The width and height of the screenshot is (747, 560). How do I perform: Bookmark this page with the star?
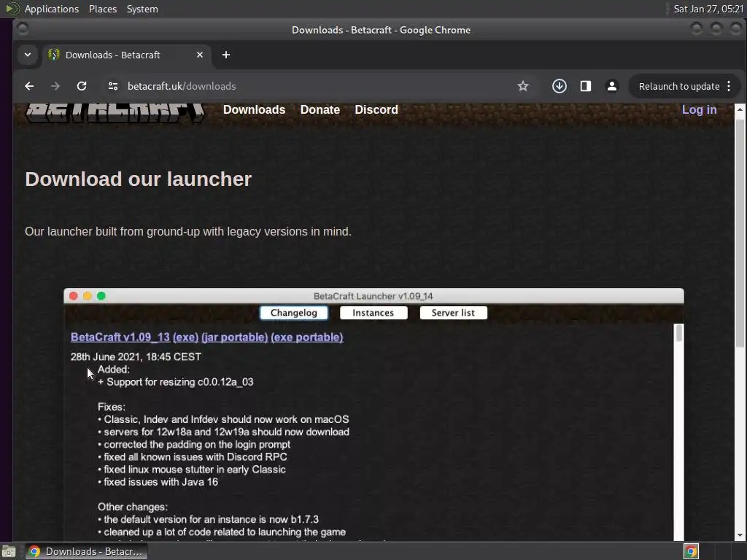(x=522, y=86)
